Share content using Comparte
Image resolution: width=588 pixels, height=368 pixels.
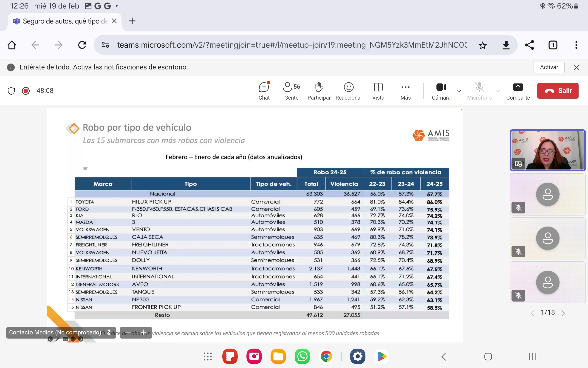tap(518, 91)
